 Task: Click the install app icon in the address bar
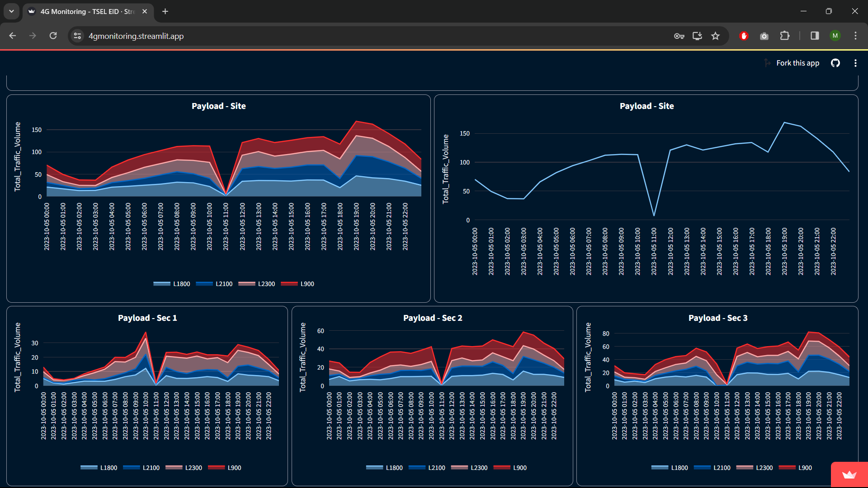point(697,36)
